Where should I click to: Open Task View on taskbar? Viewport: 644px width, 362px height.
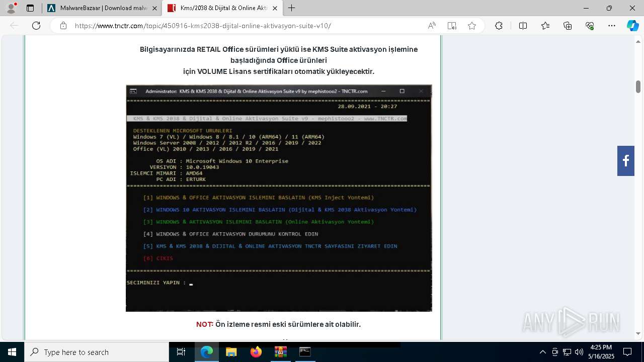pos(181,352)
